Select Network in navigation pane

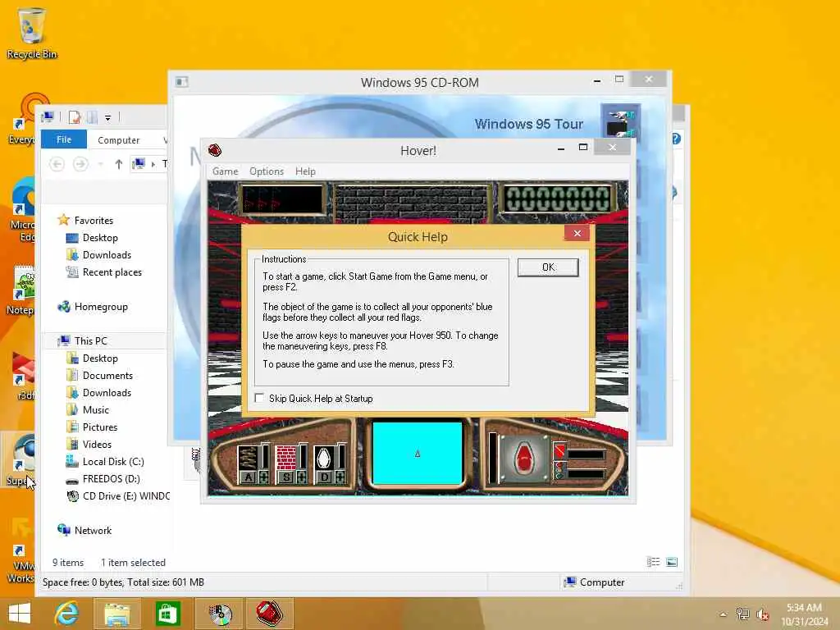point(93,531)
